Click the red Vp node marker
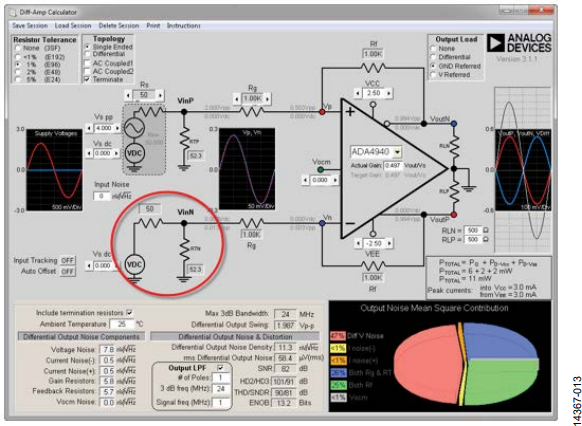Viewport: 582px width, 426px height. pyautogui.click(x=322, y=111)
